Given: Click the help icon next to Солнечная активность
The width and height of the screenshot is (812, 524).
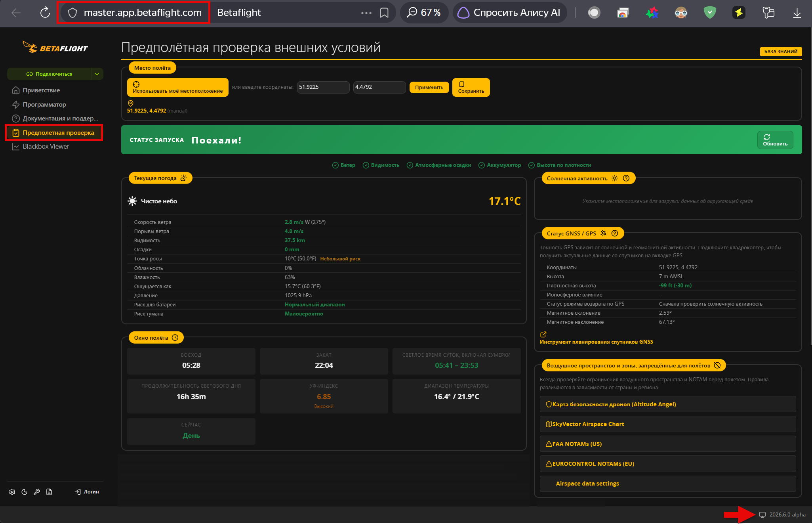Looking at the screenshot, I should pyautogui.click(x=626, y=178).
